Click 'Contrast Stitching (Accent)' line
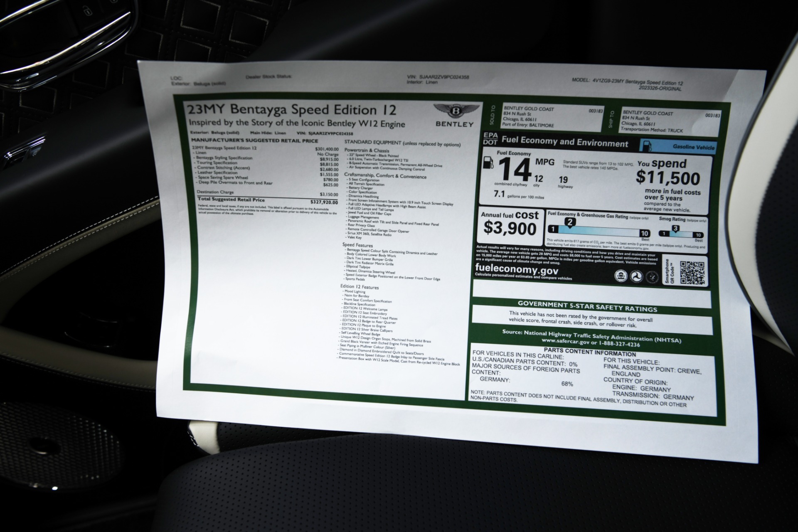Image resolution: width=798 pixels, height=532 pixels. point(223,168)
